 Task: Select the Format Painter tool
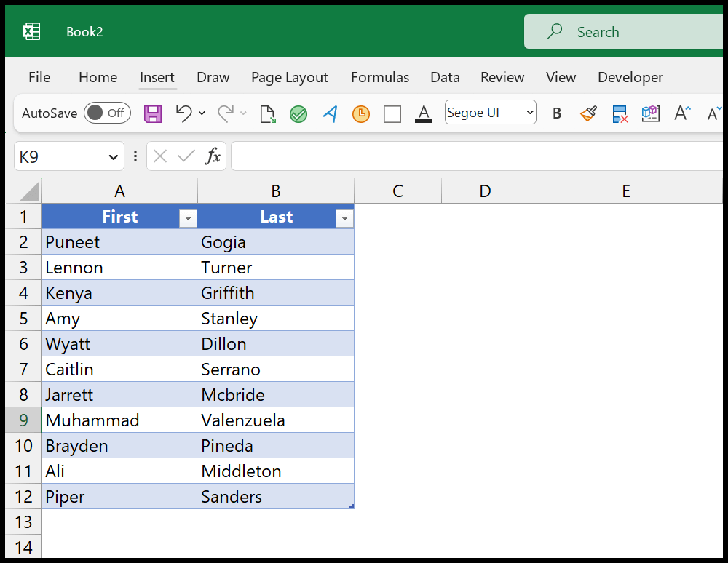click(588, 113)
